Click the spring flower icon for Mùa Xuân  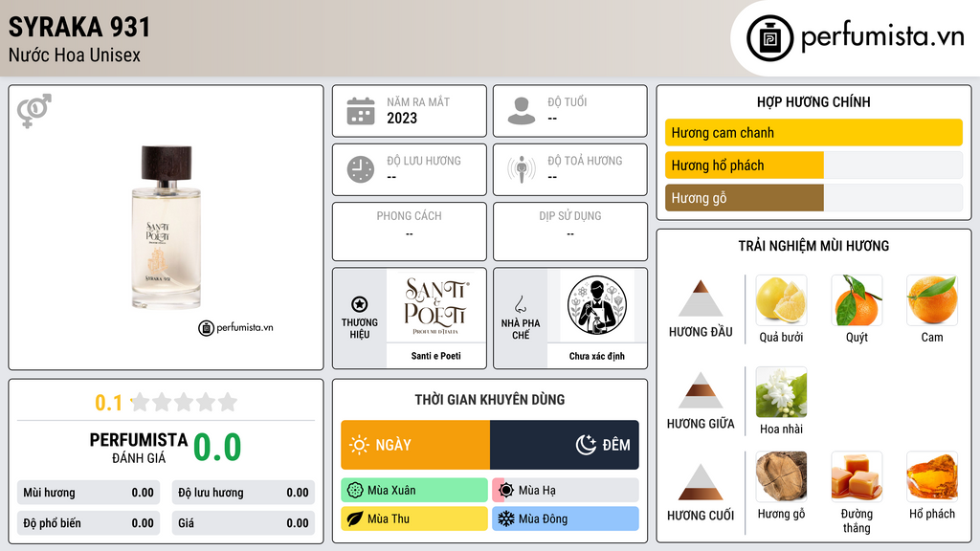point(355,491)
